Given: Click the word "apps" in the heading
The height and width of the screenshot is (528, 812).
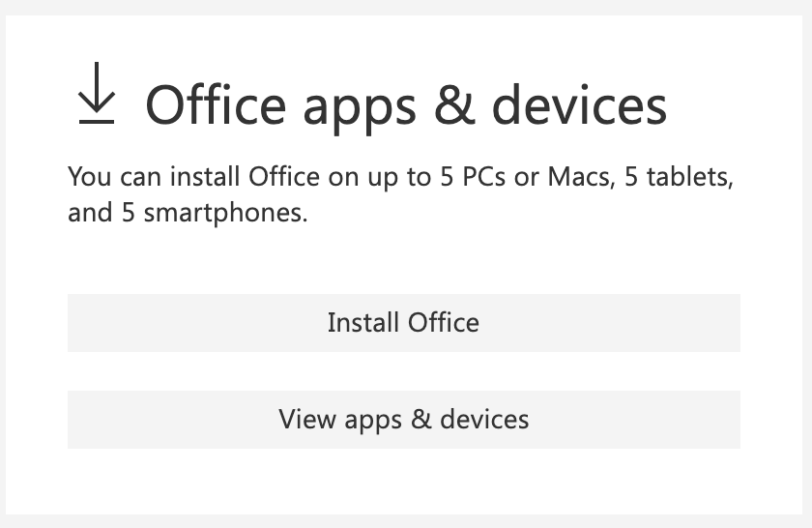Looking at the screenshot, I should [359, 108].
